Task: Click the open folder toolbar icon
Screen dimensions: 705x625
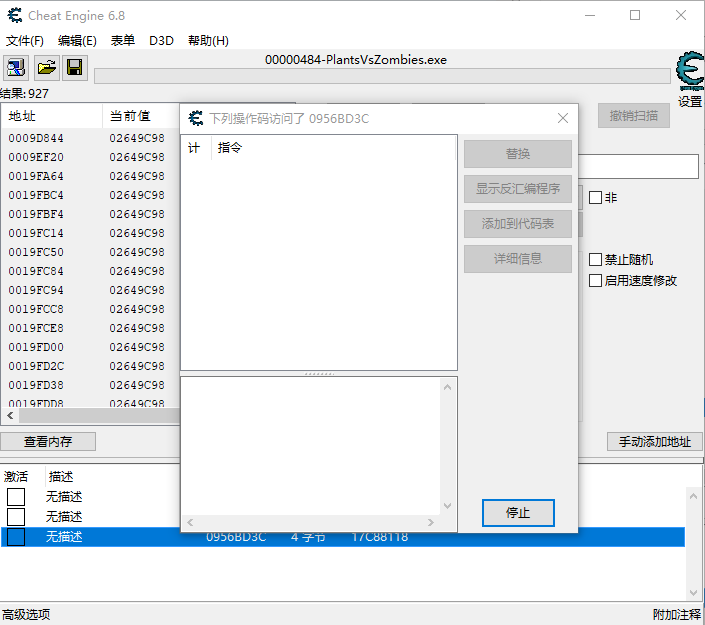Action: (x=47, y=68)
